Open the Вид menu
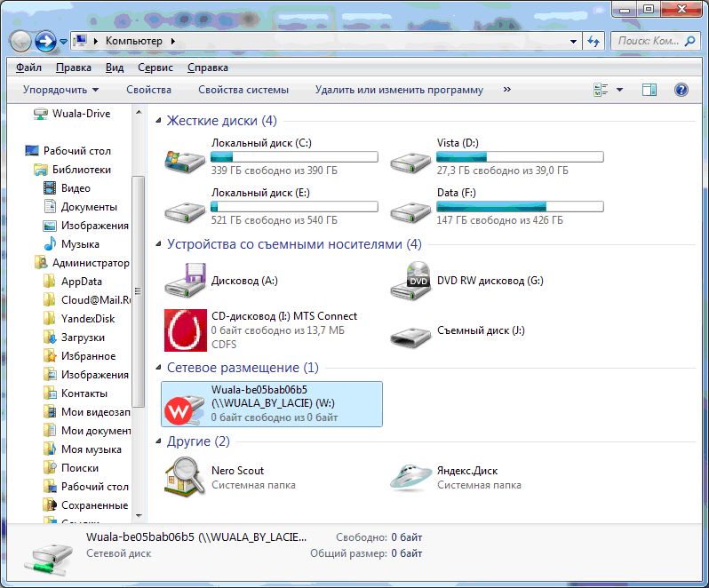This screenshot has height=588, width=709. point(114,68)
